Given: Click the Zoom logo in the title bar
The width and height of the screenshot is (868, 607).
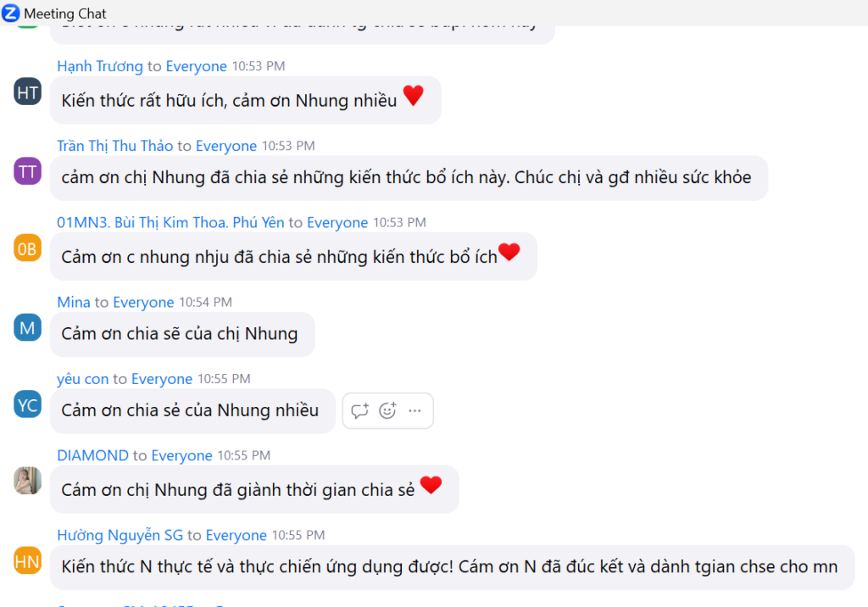Looking at the screenshot, I should (x=10, y=13).
